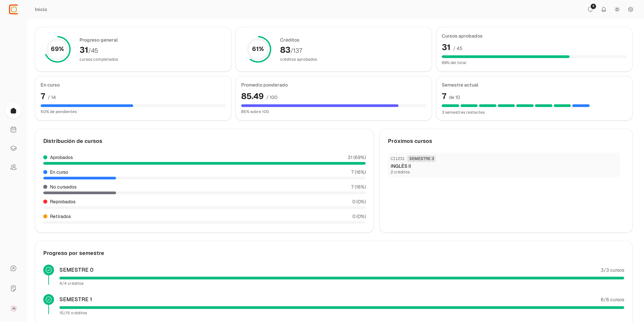Click '3 semestres restantes' text
Image resolution: width=644 pixels, height=322 pixels.
(463, 112)
